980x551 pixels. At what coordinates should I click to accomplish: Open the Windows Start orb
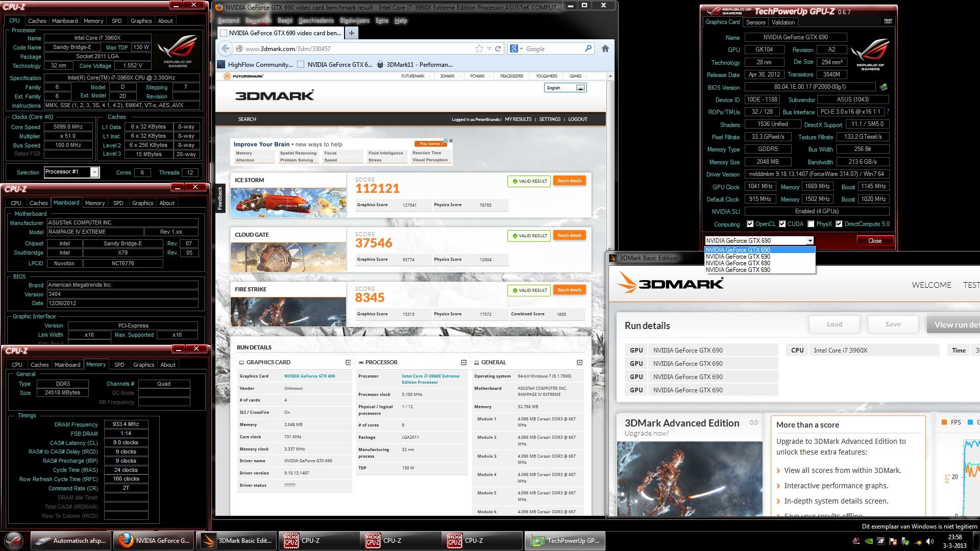click(x=14, y=541)
